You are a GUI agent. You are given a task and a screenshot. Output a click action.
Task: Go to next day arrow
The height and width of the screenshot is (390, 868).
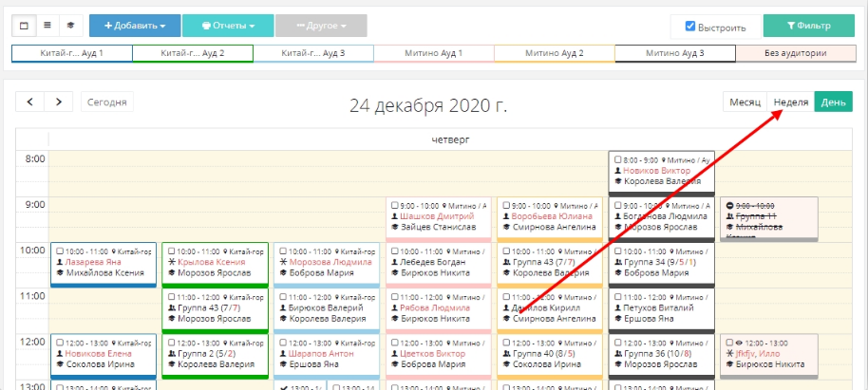pyautogui.click(x=59, y=102)
